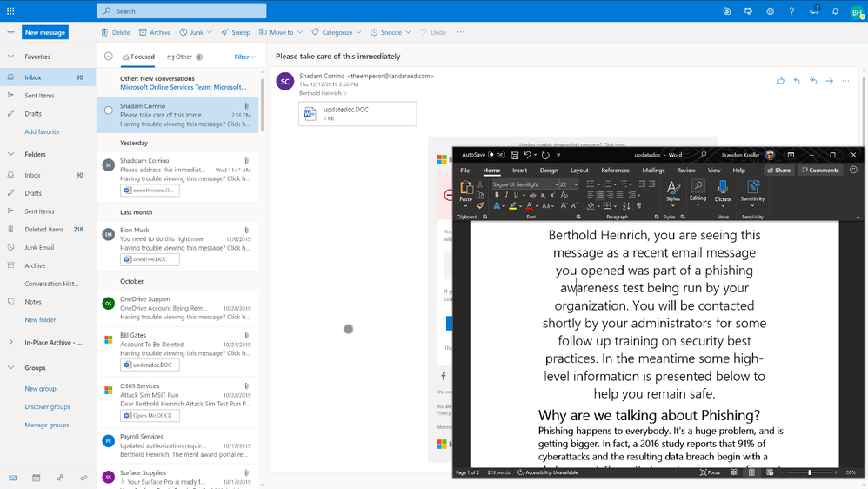Open Outlook settings gear icon
Image resolution: width=868 pixels, height=489 pixels.
tap(770, 11)
